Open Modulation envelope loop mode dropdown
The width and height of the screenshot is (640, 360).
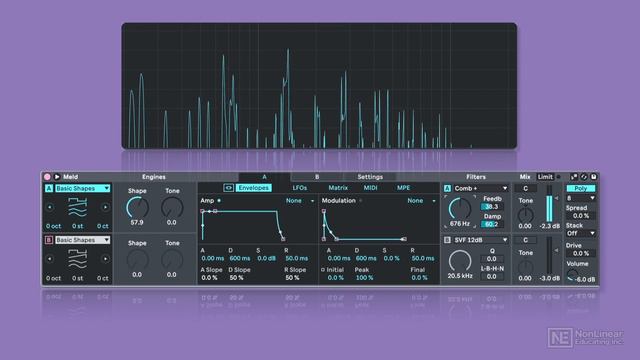(x=422, y=201)
